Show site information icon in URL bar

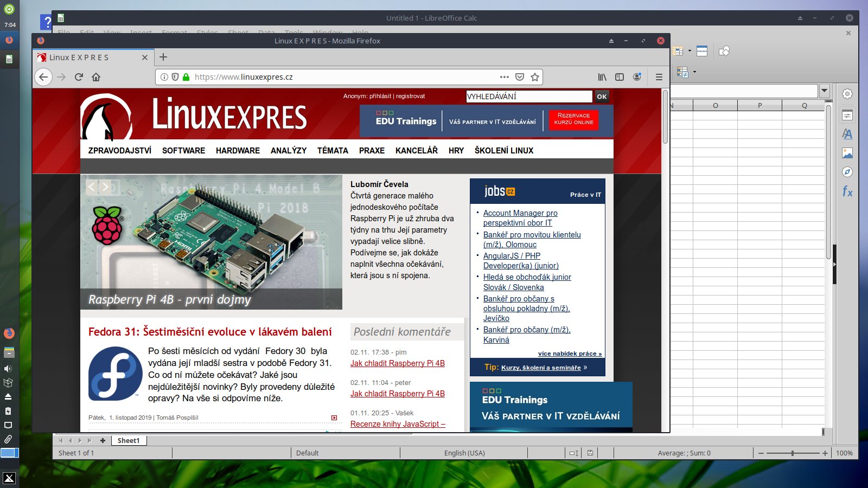164,77
